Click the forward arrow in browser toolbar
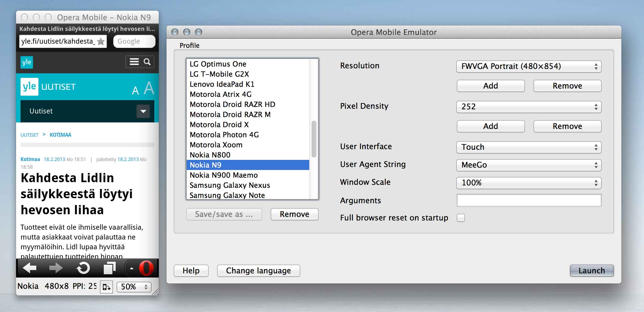 (x=56, y=268)
